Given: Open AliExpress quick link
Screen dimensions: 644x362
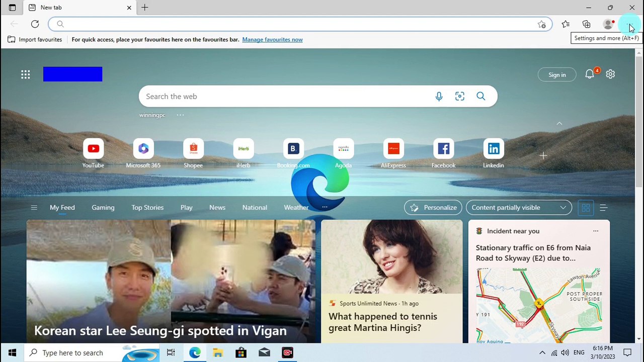Looking at the screenshot, I should coord(393,153).
